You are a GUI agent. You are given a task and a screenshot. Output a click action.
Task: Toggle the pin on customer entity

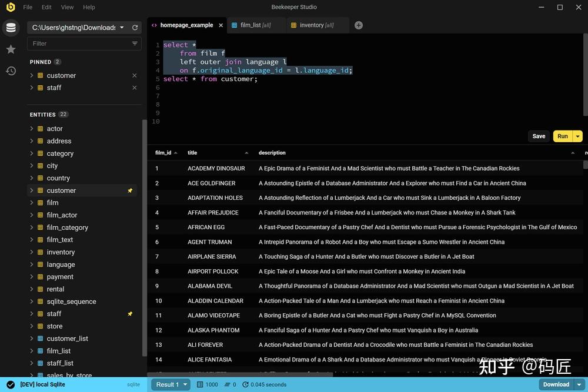pos(130,190)
